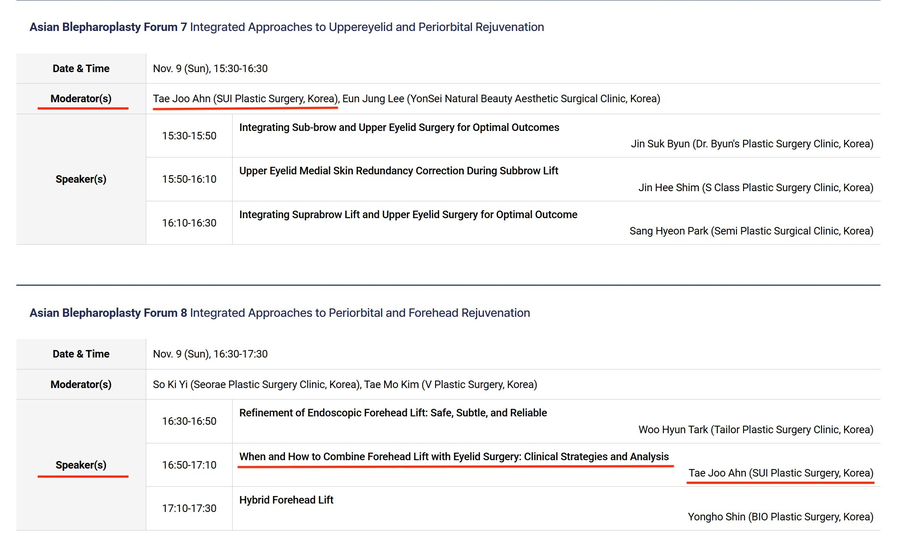900x554 pixels.
Task: Click speaker Sang Hyeon Park
Action: point(750,231)
